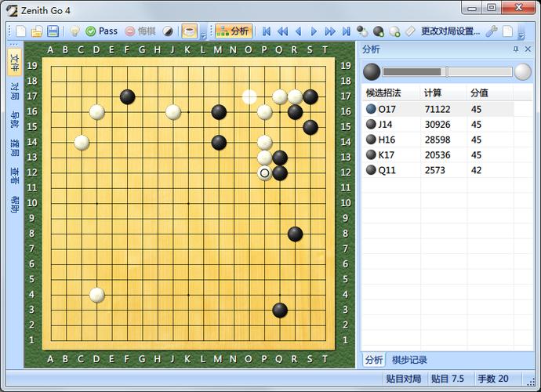Click the black stone at R8
Viewport: 541px width, 392px height.
click(295, 234)
